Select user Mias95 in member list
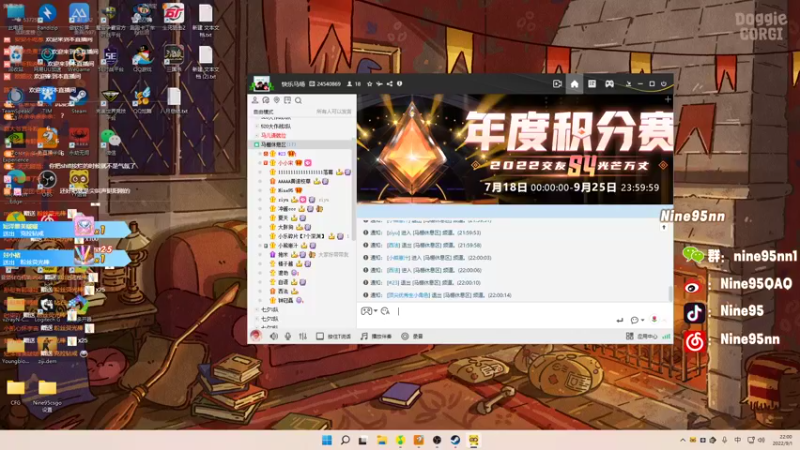Screen dimensions: 800x450 [x=285, y=190]
